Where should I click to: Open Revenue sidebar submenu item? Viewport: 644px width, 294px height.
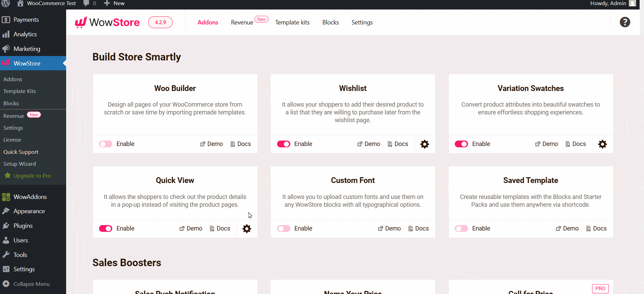(x=14, y=116)
